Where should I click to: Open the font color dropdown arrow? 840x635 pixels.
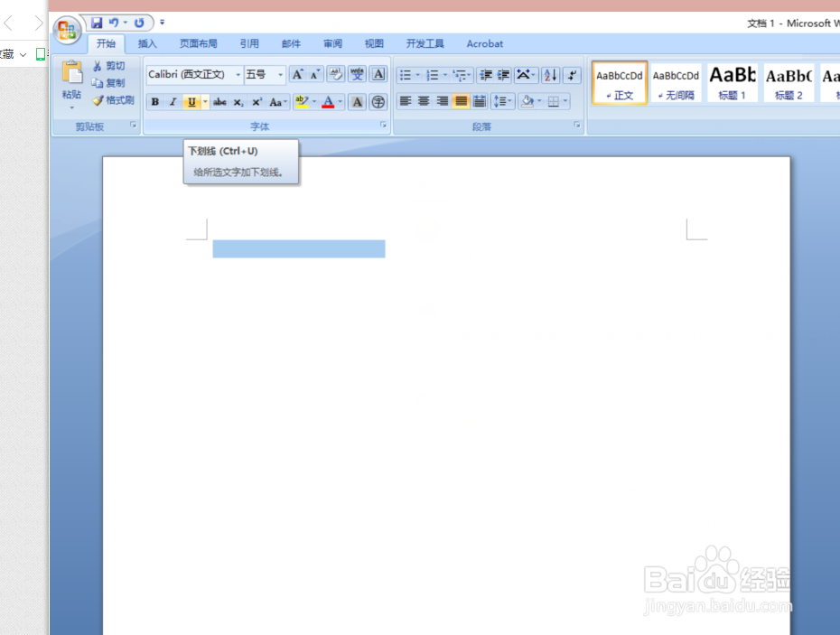341,102
